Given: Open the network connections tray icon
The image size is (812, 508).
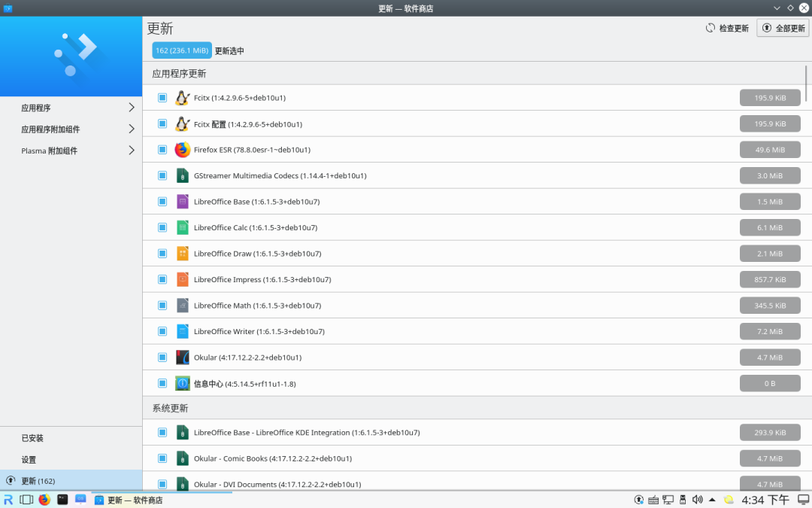Looking at the screenshot, I should click(668, 500).
